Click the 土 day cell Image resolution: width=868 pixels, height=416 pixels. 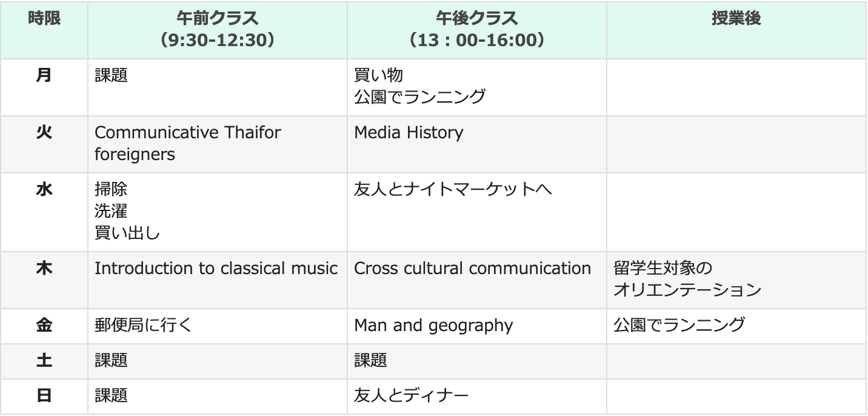[44, 361]
